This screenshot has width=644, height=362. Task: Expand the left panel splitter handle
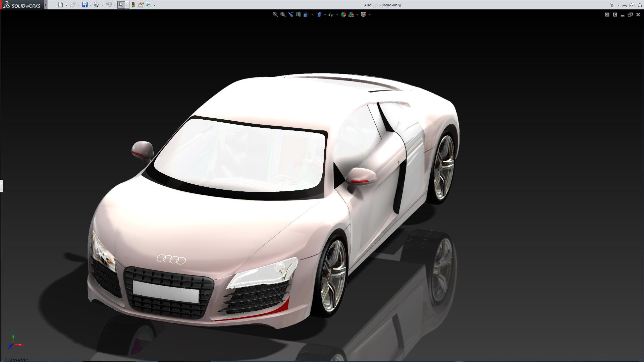[x=2, y=185]
